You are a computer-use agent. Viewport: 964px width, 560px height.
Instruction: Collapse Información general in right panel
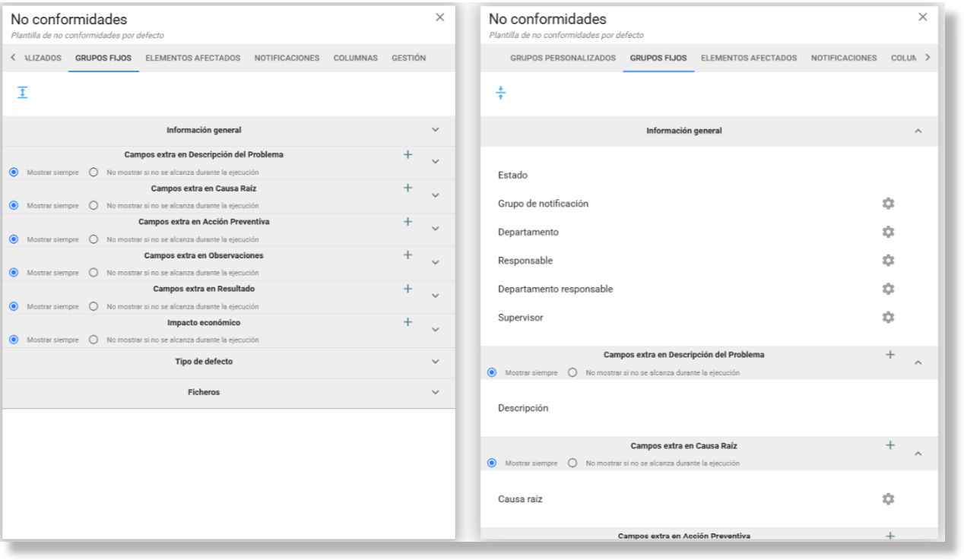(x=918, y=131)
